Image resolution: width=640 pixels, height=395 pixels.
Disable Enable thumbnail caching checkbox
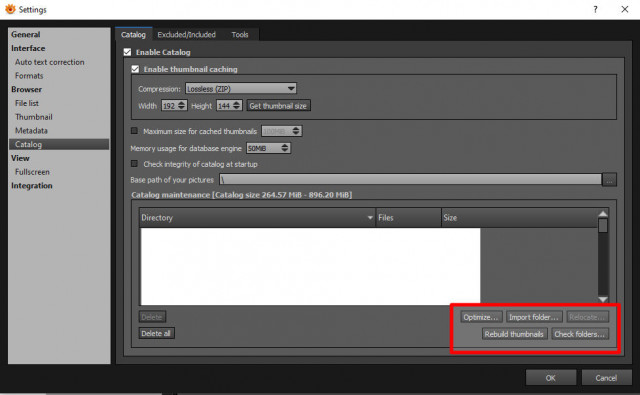click(x=135, y=69)
